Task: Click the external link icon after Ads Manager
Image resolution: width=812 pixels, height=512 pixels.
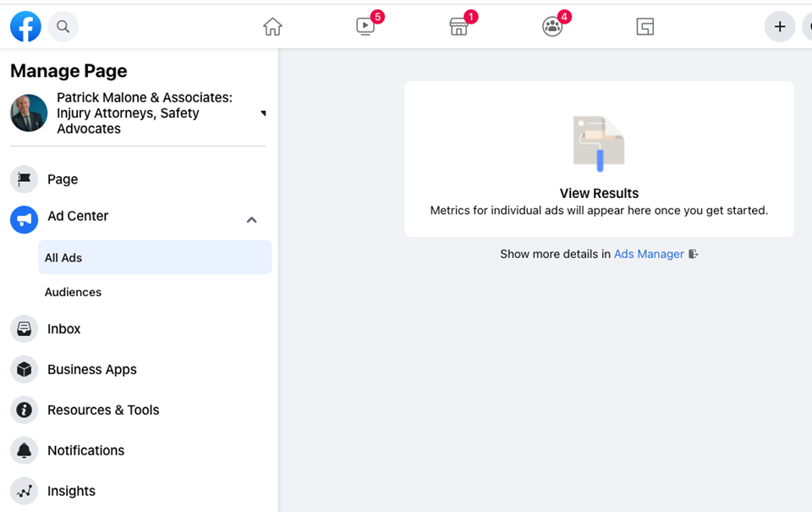Action: click(694, 254)
